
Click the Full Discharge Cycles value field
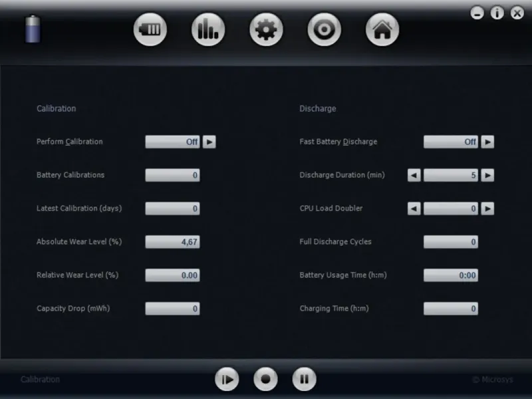(x=451, y=242)
